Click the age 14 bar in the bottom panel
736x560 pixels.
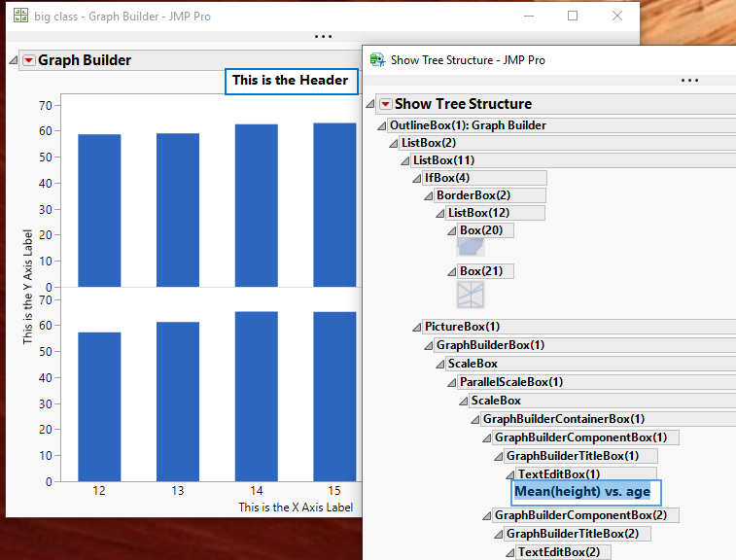point(257,396)
